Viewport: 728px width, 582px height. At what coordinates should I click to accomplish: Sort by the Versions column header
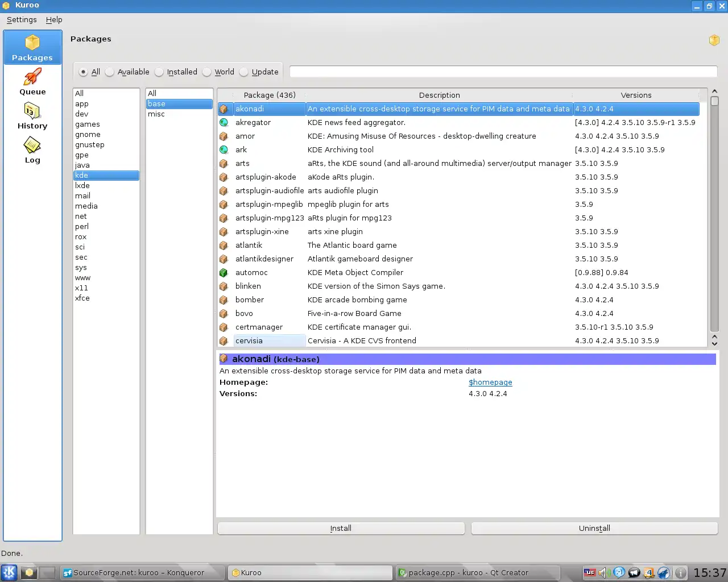[636, 95]
